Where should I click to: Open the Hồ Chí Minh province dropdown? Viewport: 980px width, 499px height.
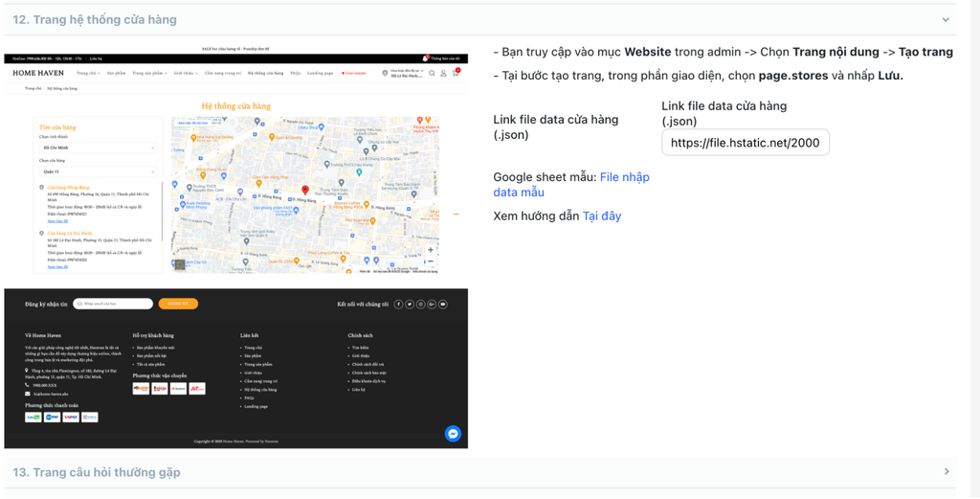[x=99, y=148]
